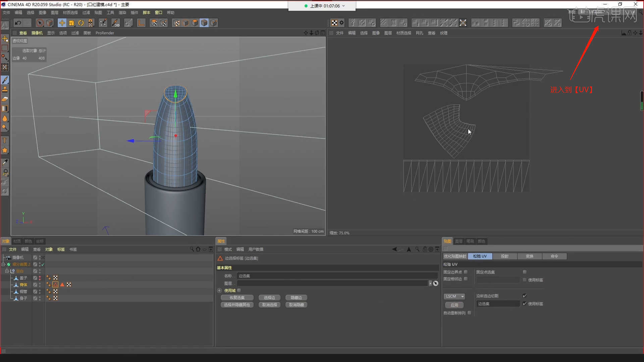
Task: Activate the Scale tool
Action: (x=71, y=23)
